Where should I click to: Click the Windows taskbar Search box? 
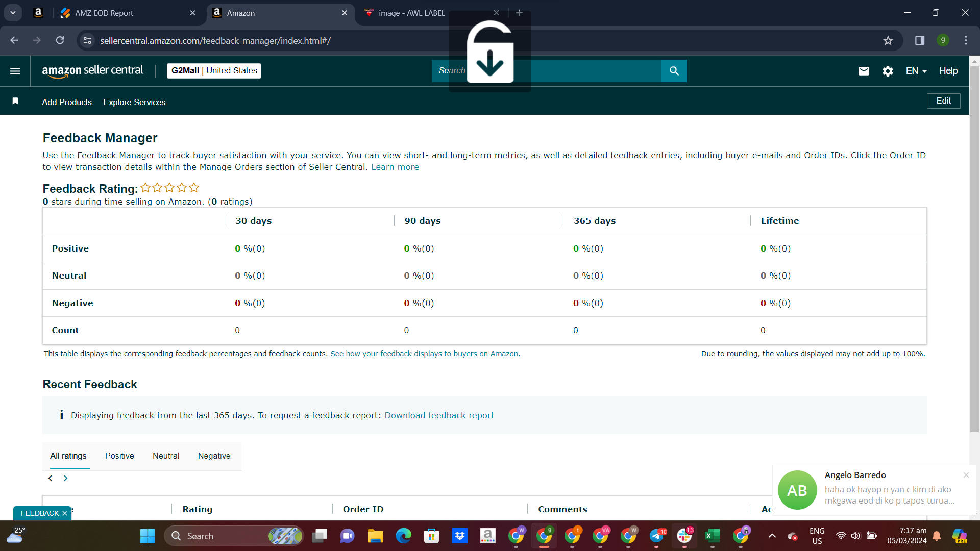[234, 536]
